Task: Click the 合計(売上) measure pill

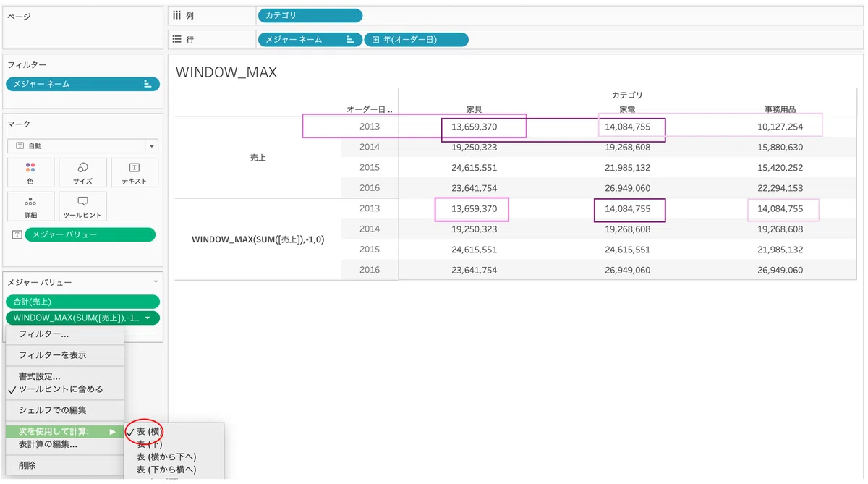Action: pyautogui.click(x=82, y=302)
